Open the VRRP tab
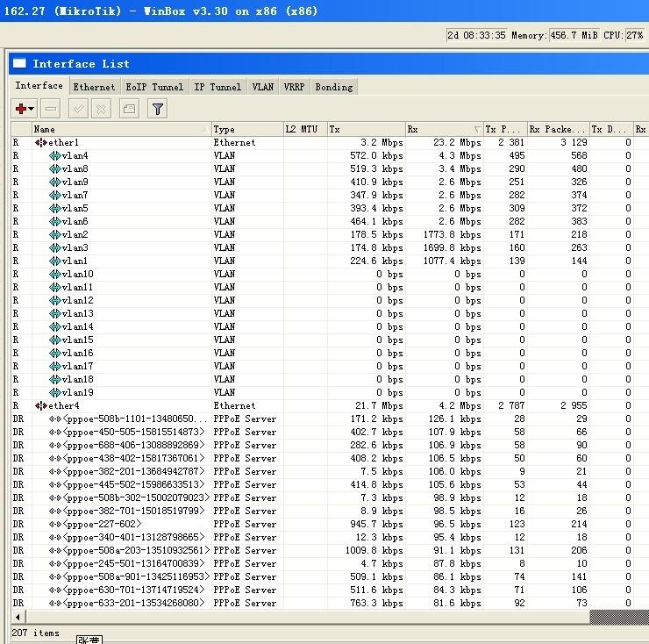 (295, 87)
